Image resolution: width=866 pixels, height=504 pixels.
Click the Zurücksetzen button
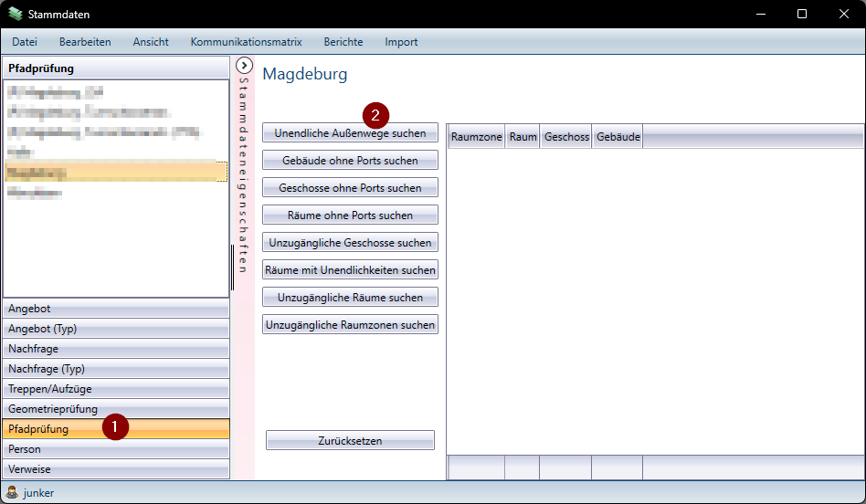click(350, 441)
